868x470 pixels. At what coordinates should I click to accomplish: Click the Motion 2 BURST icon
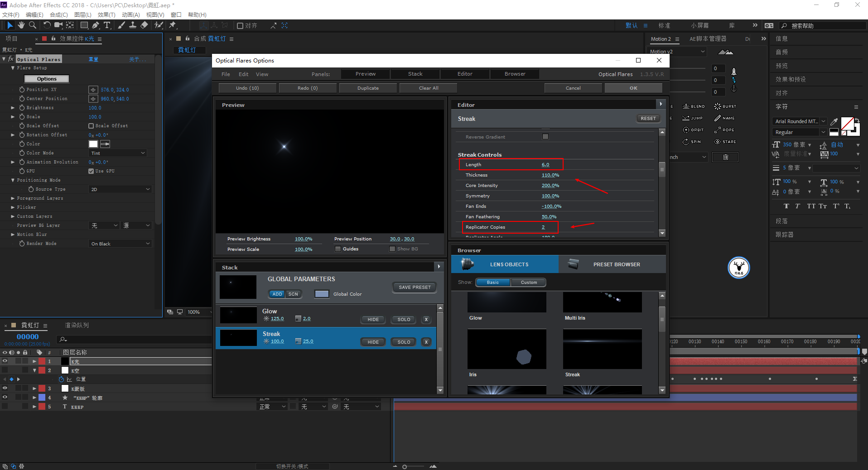tap(725, 106)
